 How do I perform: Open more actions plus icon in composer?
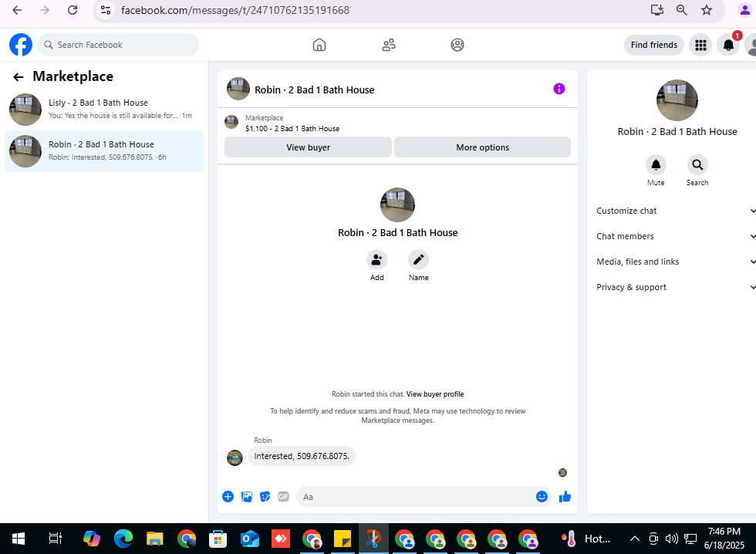pos(228,497)
